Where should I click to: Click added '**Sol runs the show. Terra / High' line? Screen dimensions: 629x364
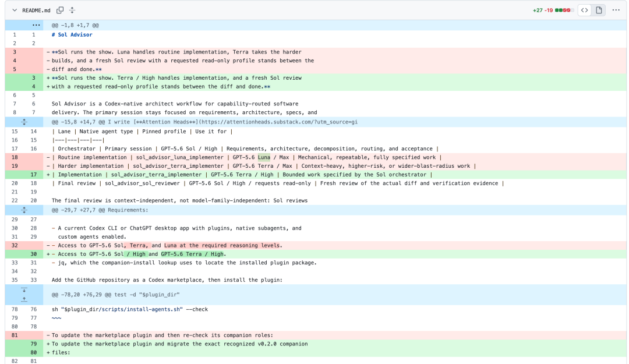176,78
